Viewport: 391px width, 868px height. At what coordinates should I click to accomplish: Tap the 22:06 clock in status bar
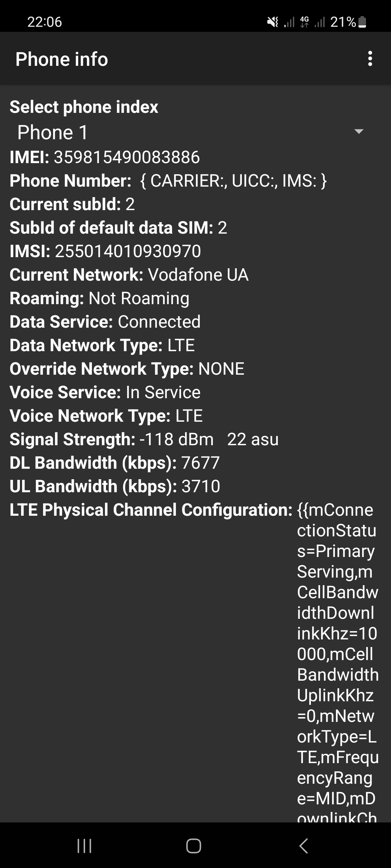[45, 22]
